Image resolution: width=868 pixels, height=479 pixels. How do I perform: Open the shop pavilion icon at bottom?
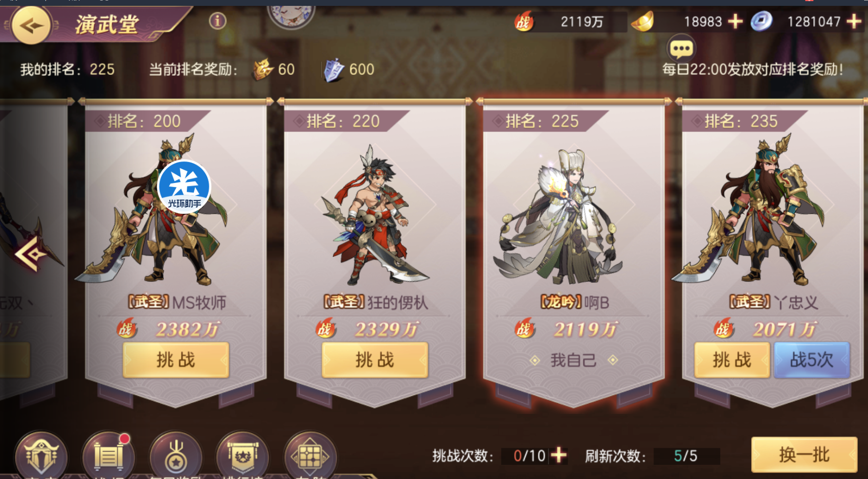pyautogui.click(x=41, y=456)
